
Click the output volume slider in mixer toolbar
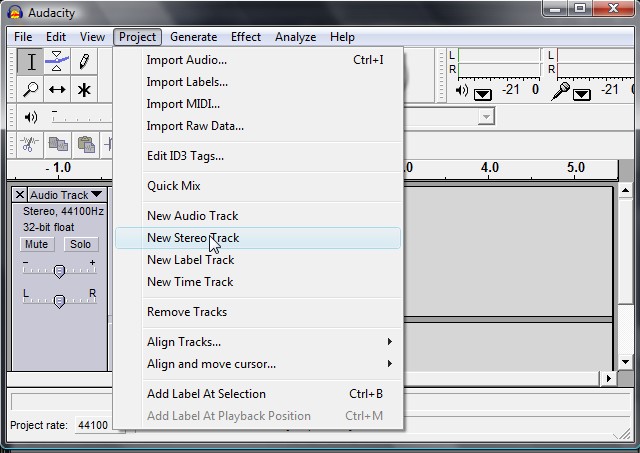81,118
